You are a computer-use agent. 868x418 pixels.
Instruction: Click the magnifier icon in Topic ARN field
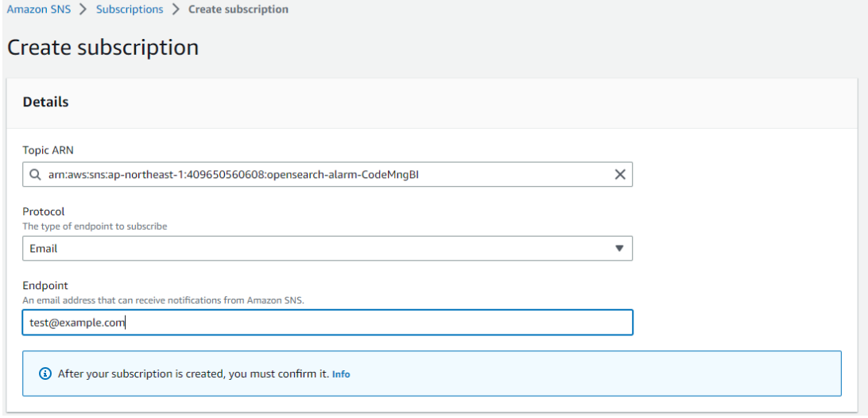click(x=35, y=175)
